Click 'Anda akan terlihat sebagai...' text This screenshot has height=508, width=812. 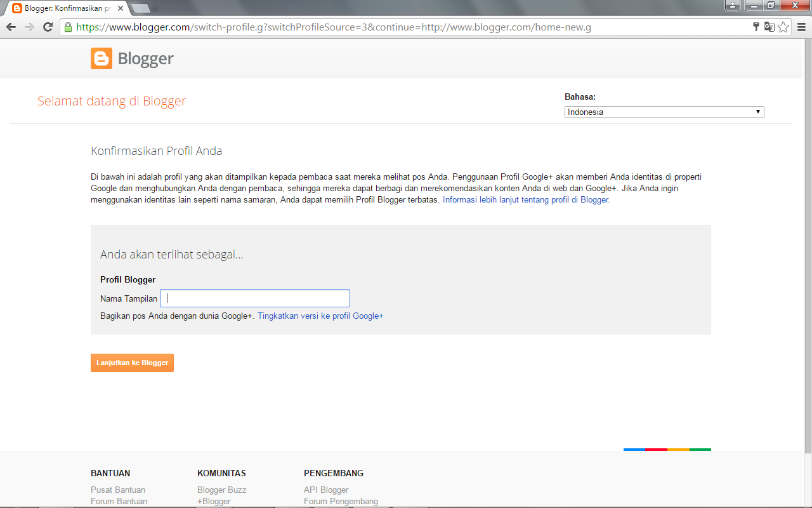pos(172,255)
